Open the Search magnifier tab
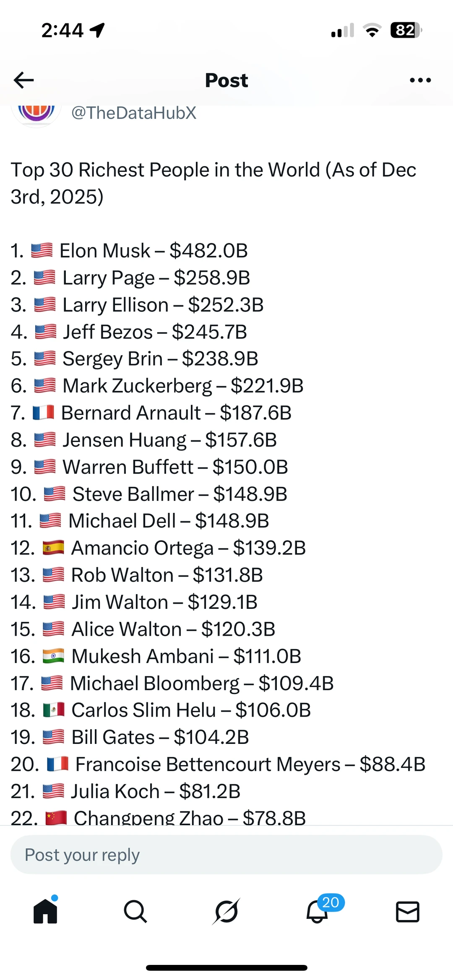 click(135, 911)
